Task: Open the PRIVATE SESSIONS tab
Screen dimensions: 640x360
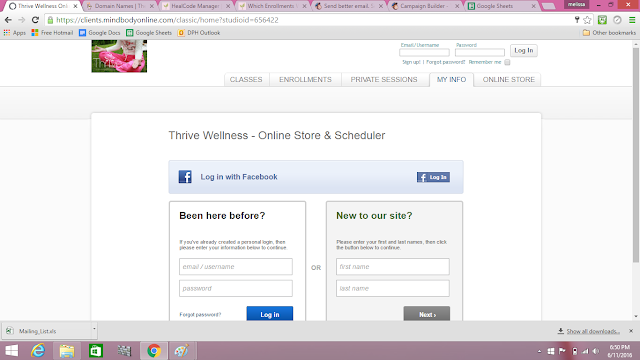Action: tap(384, 80)
